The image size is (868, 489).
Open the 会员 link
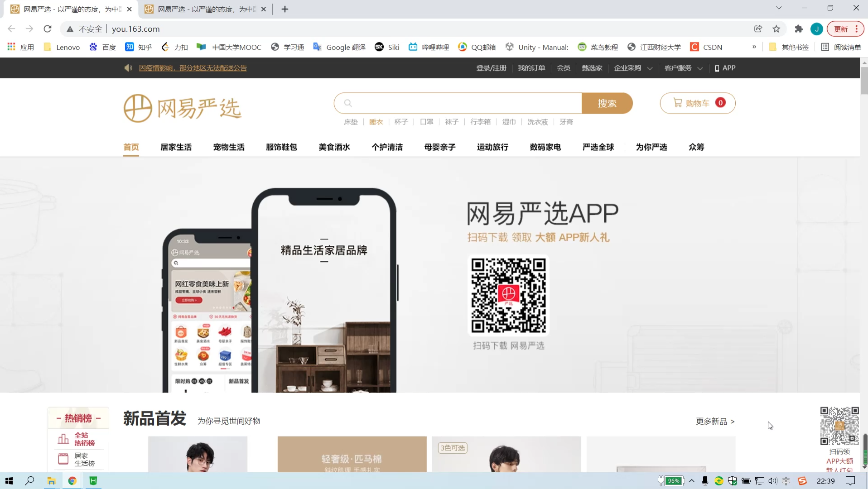pos(564,68)
